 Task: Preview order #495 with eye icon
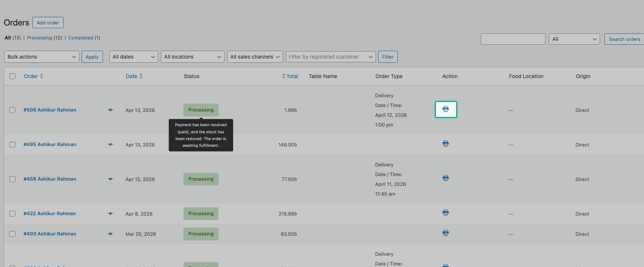[110, 145]
